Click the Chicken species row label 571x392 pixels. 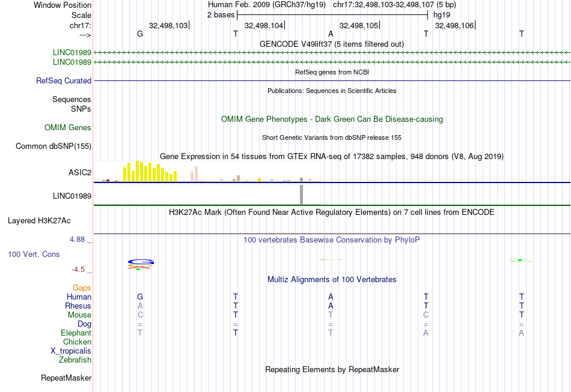[x=77, y=342]
